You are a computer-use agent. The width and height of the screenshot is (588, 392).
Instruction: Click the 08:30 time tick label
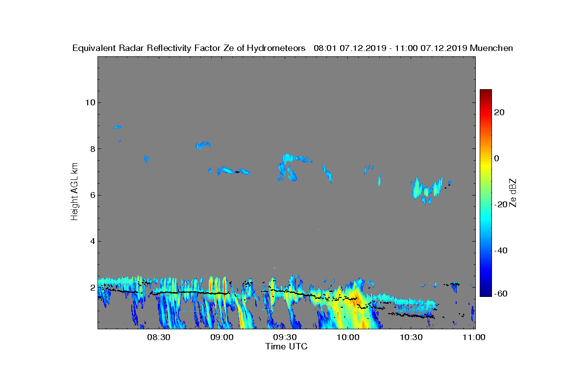pyautogui.click(x=158, y=337)
